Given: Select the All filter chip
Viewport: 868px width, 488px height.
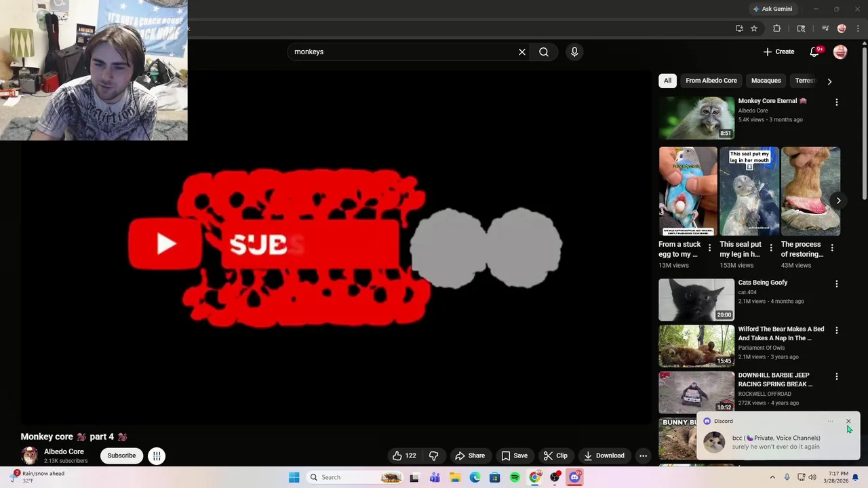Looking at the screenshot, I should [667, 81].
